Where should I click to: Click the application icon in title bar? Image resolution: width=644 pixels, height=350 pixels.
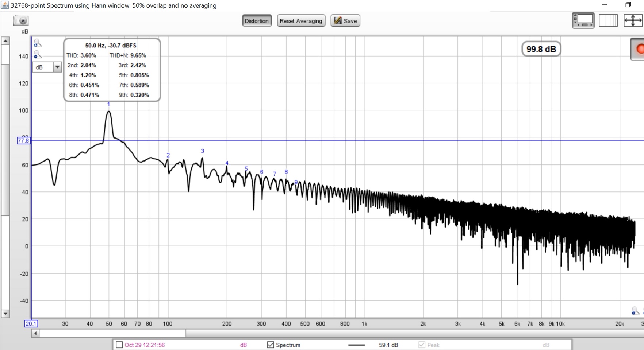(5, 5)
